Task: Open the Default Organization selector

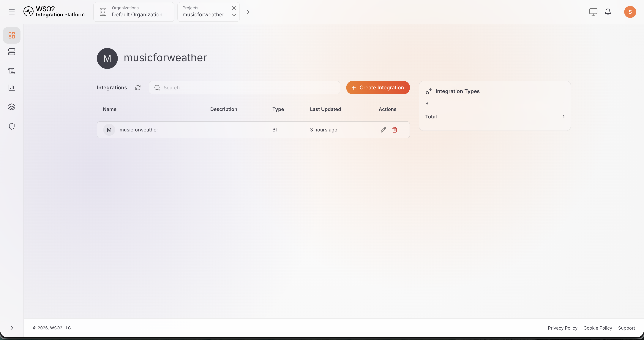Action: [x=134, y=12]
